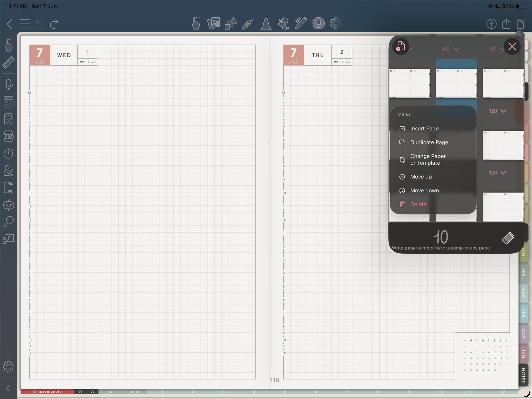This screenshot has width=532, height=399.
Task: Choose Change Paper or Template
Action: [433, 159]
